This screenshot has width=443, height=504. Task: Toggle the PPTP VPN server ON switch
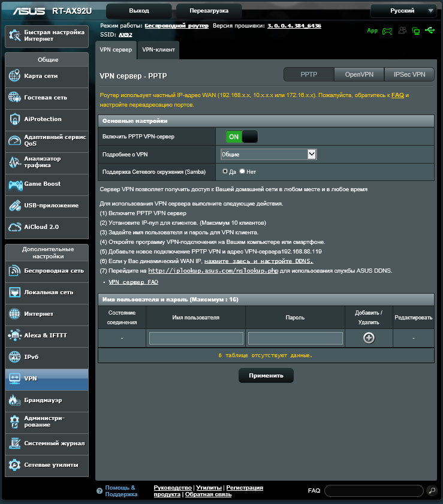pyautogui.click(x=242, y=137)
